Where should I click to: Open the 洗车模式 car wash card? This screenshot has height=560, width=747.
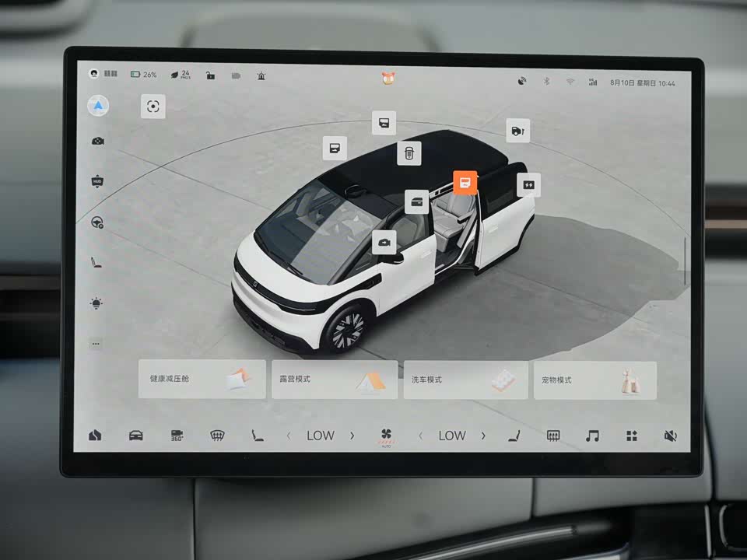[465, 380]
